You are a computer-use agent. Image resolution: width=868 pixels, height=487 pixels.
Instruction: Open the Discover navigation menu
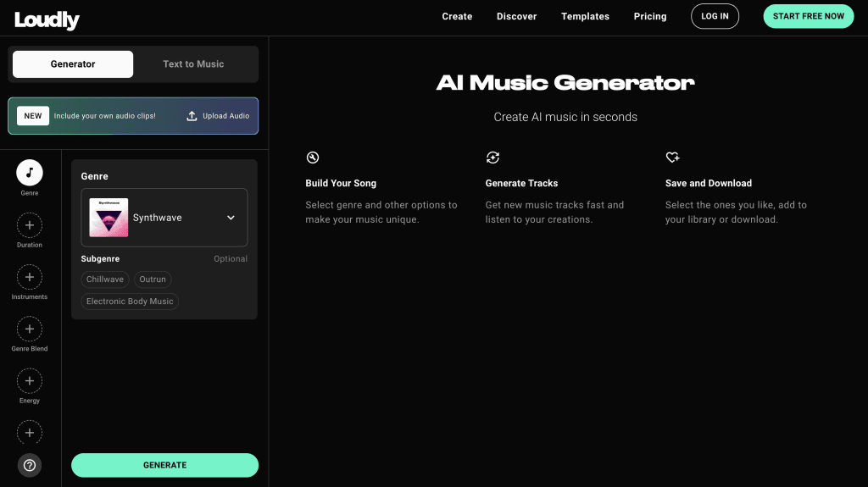[x=516, y=16]
